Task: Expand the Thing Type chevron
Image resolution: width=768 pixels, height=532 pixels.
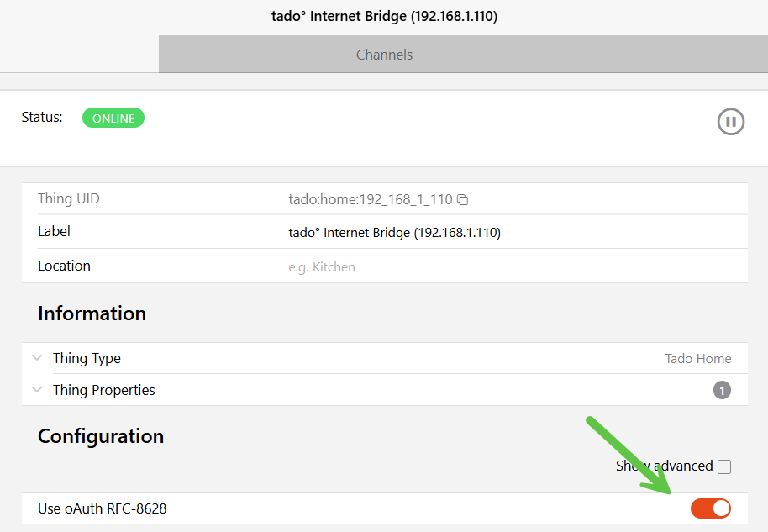Action: (37, 358)
